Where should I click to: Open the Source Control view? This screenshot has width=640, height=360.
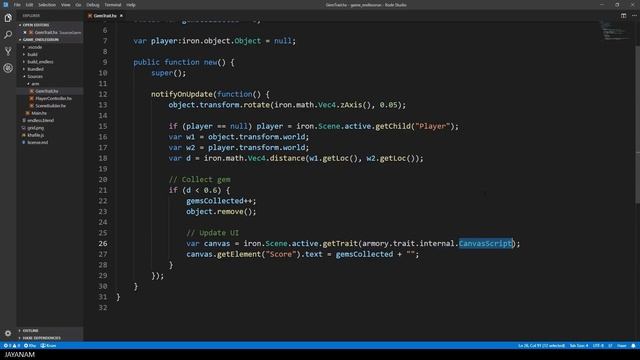8,51
